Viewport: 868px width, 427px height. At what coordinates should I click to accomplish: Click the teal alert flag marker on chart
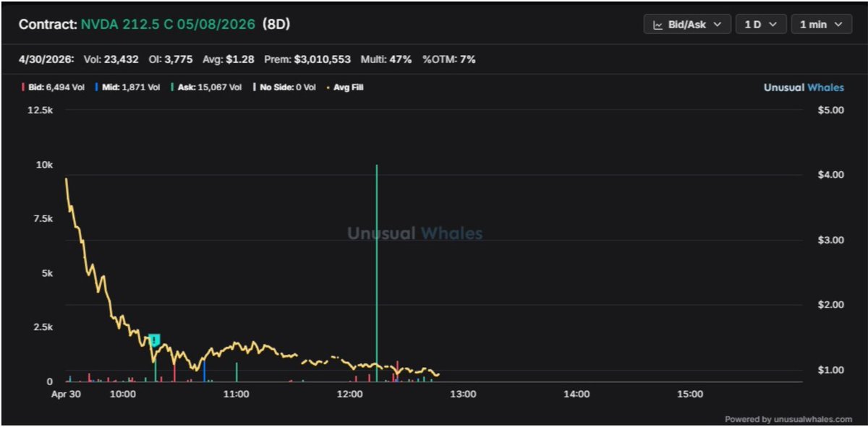[154, 339]
